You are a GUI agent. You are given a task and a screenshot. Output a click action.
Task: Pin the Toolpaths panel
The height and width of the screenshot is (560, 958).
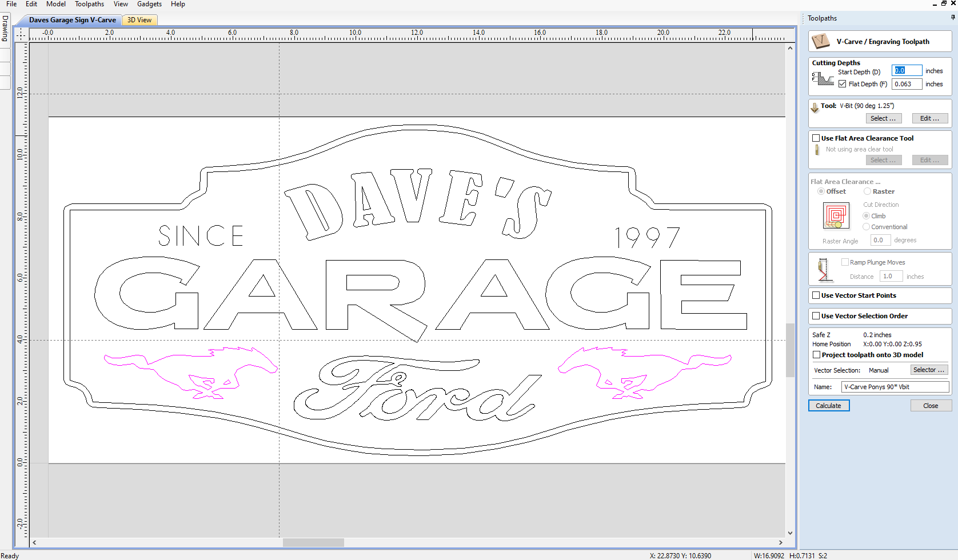[953, 18]
